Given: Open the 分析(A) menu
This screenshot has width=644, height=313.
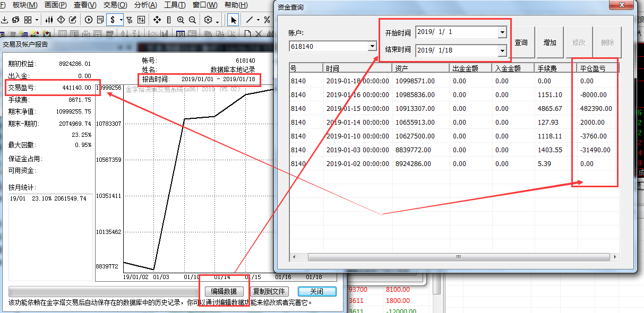Looking at the screenshot, I should coord(145,5).
